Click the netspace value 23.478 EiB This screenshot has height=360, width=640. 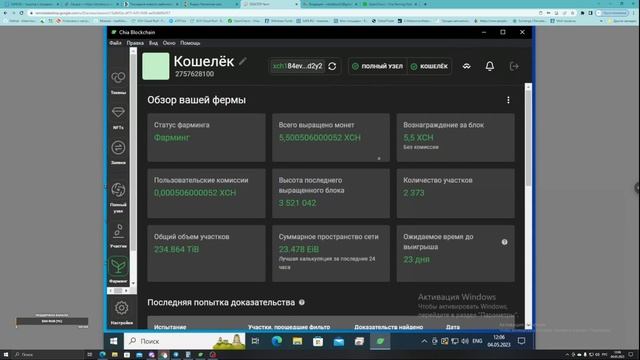click(x=299, y=249)
